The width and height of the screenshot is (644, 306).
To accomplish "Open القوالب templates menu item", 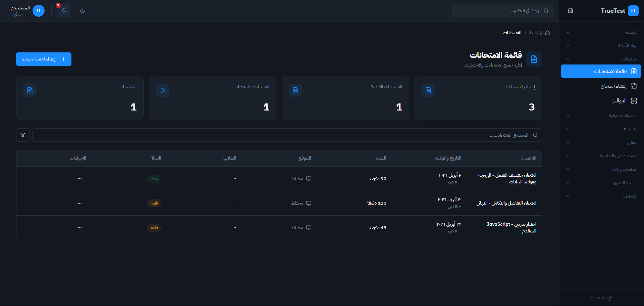I will click(619, 101).
